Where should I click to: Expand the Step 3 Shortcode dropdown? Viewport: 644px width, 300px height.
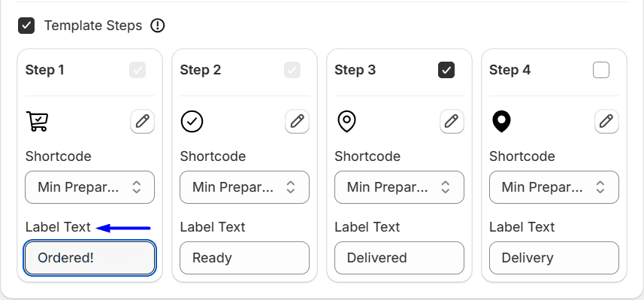tap(399, 187)
